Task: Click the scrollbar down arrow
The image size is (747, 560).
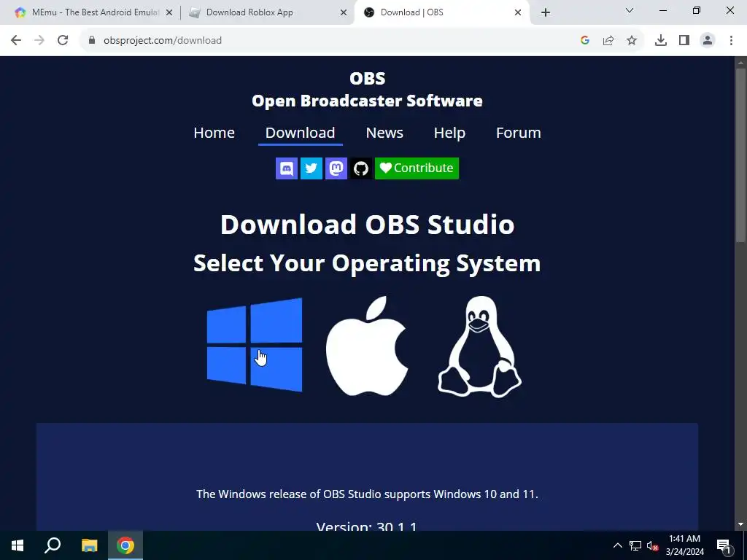Action: click(x=740, y=525)
